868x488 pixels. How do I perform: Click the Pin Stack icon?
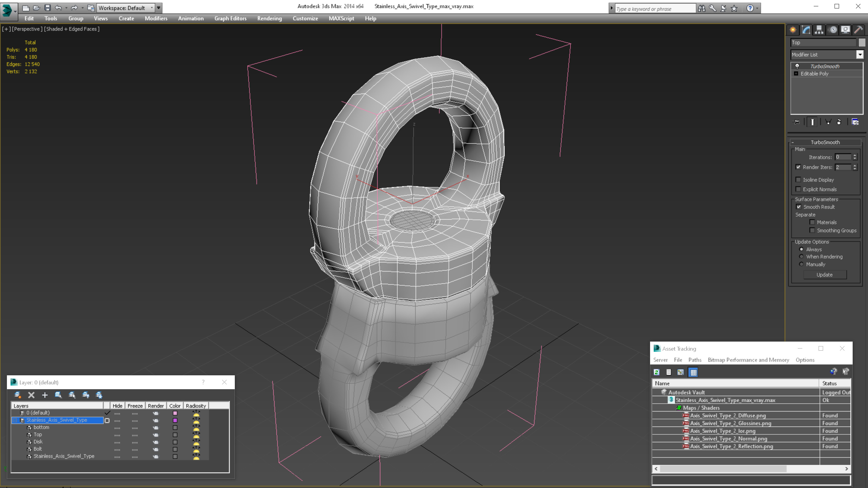(x=796, y=122)
